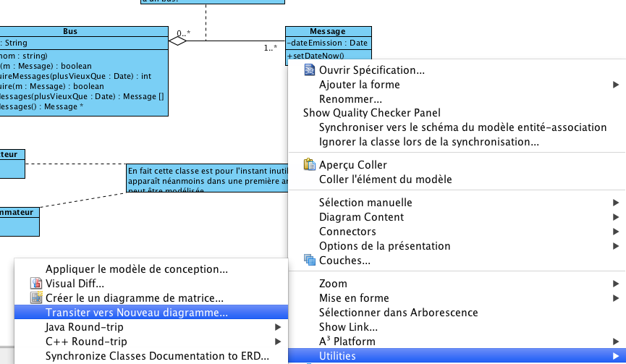Expand the Ajouter la forme submenu arrow
Image resolution: width=626 pixels, height=364 pixels.
(615, 85)
